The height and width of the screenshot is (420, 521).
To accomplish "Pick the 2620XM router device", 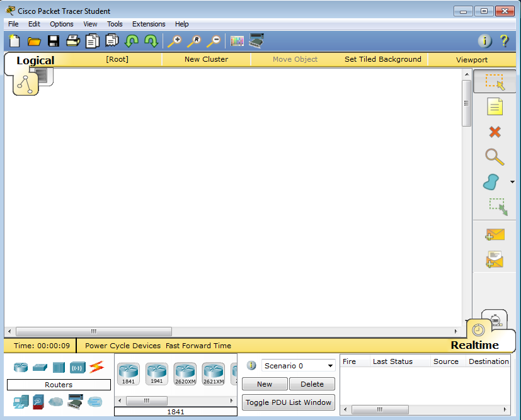I will (185, 374).
